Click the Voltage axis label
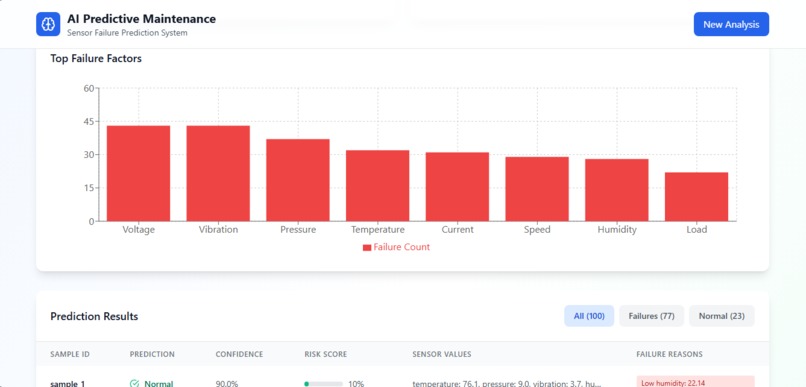The width and height of the screenshot is (806, 387). click(138, 230)
